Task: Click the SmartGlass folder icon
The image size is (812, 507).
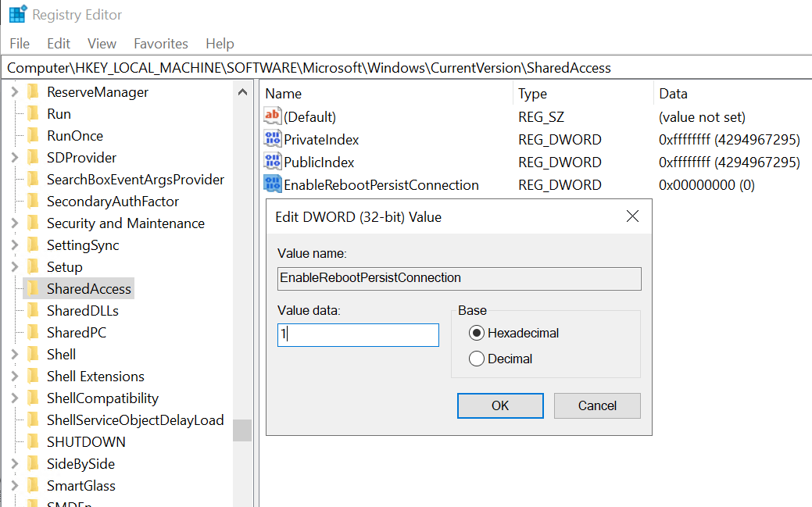Action: (33, 485)
